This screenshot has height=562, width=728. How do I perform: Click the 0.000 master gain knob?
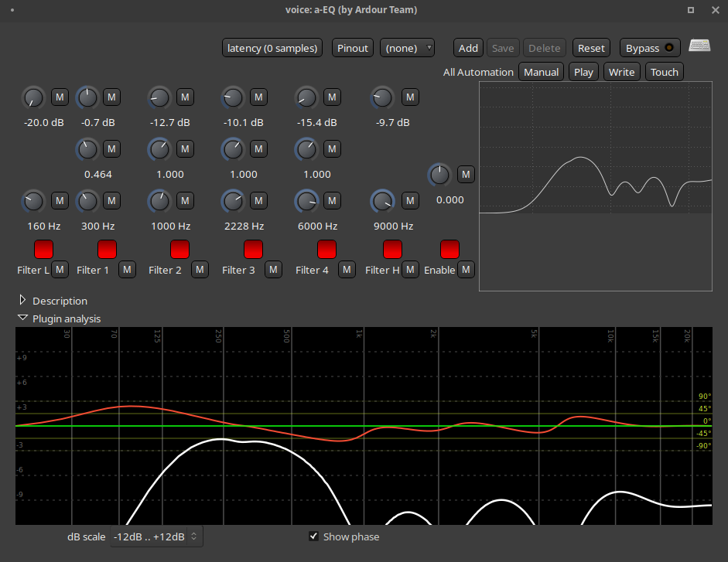(x=439, y=175)
